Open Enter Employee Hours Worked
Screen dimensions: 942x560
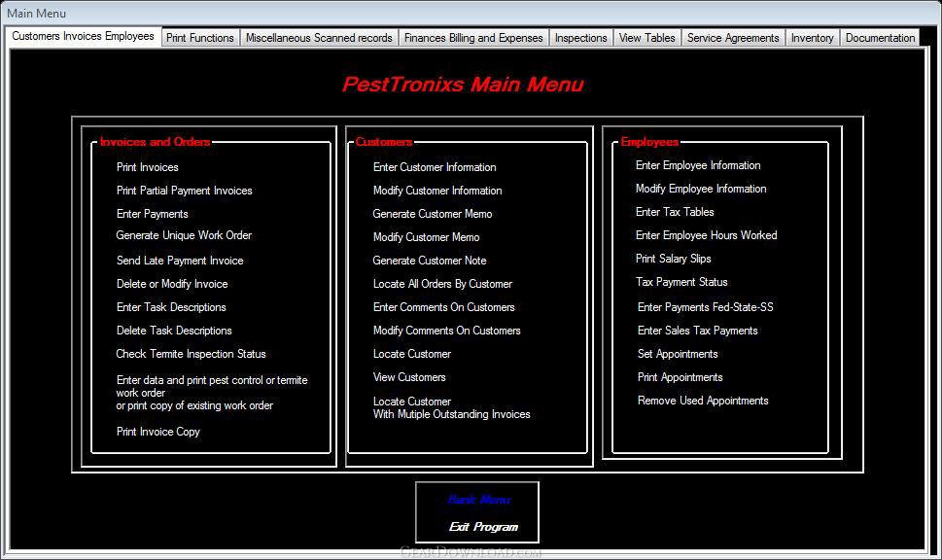[x=707, y=235]
